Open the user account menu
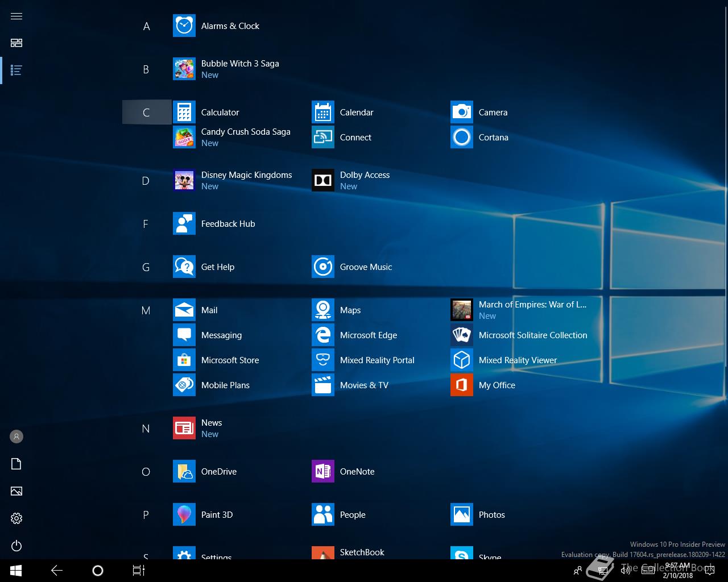Screen dimensions: 728x582 pos(16,436)
